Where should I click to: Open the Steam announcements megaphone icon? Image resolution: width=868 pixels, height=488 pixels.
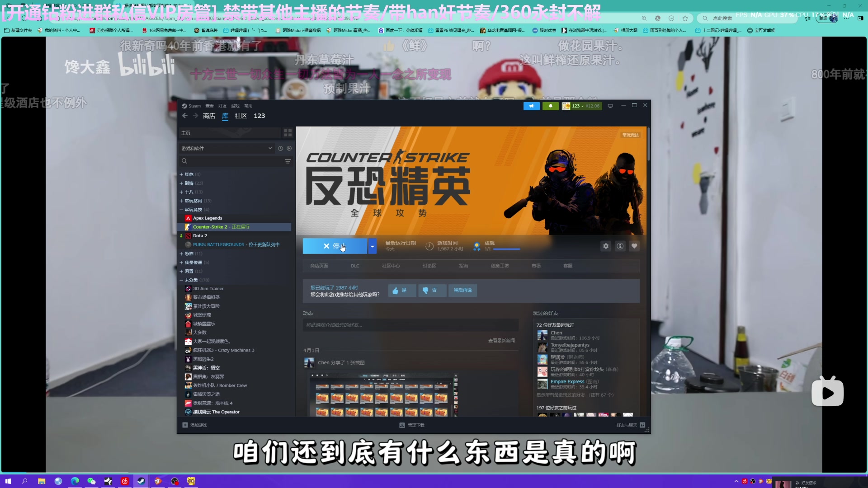[x=531, y=106]
